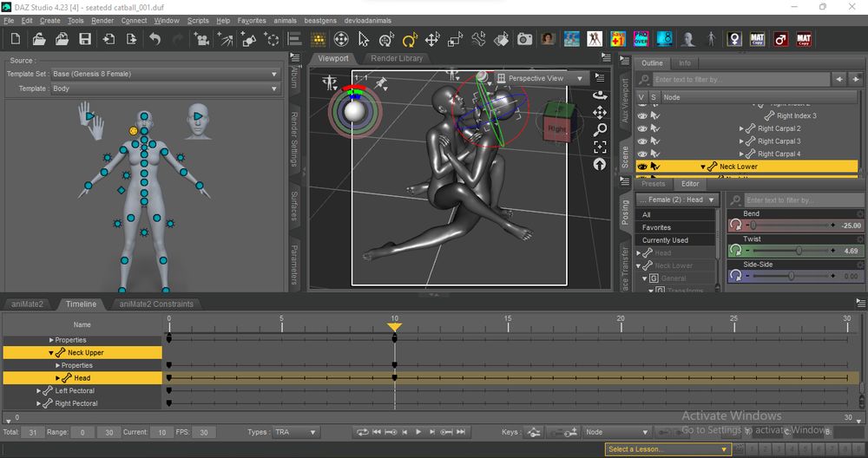Image resolution: width=868 pixels, height=458 pixels.
Task: Toggle visibility eye for Right Carpal 4
Action: [642, 154]
